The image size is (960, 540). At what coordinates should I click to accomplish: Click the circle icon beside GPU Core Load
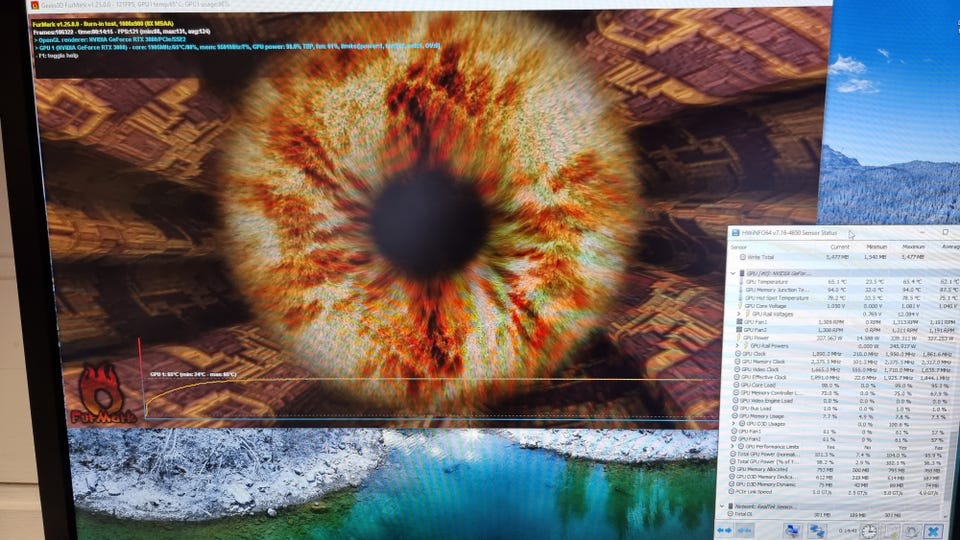point(736,385)
